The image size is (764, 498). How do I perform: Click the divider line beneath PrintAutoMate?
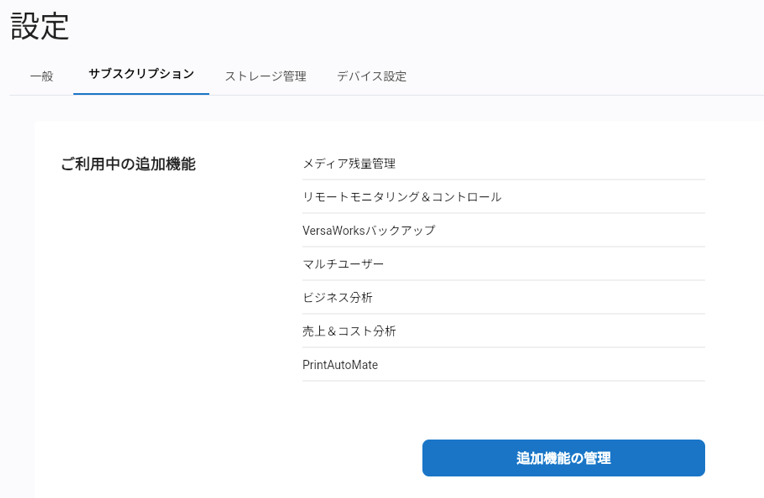(x=503, y=381)
